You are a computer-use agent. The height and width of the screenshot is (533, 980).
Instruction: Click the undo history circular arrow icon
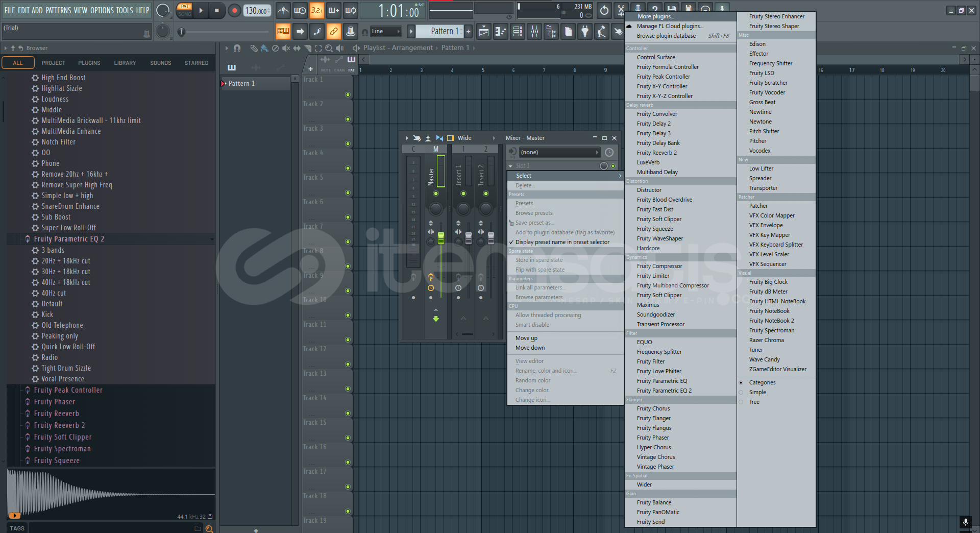click(604, 10)
